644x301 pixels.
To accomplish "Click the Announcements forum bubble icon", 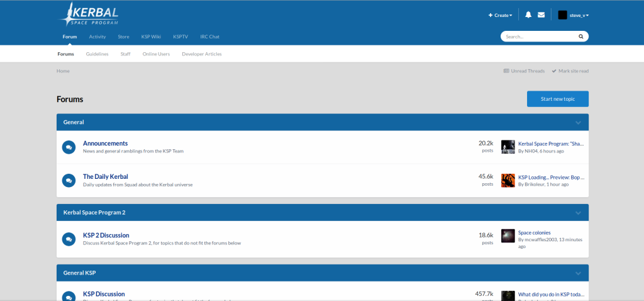I will tap(69, 147).
